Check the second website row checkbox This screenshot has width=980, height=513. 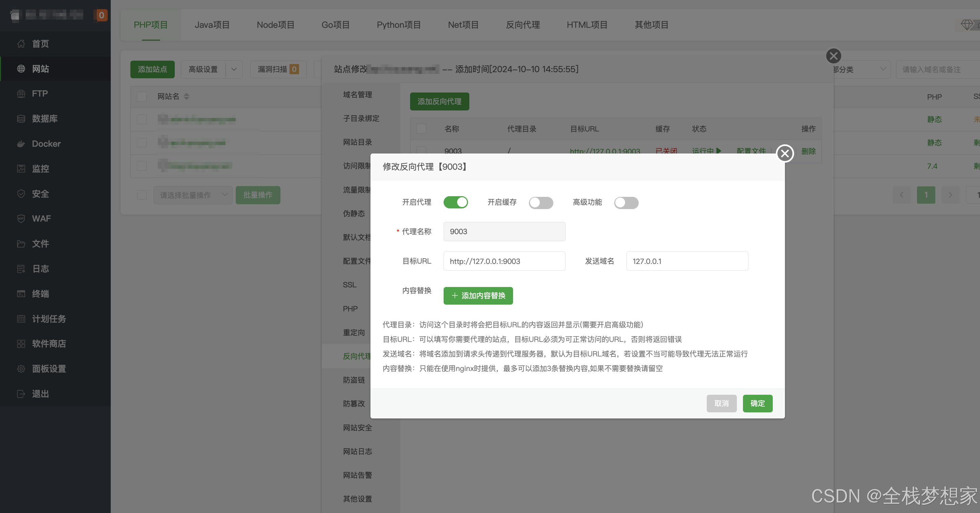point(142,143)
